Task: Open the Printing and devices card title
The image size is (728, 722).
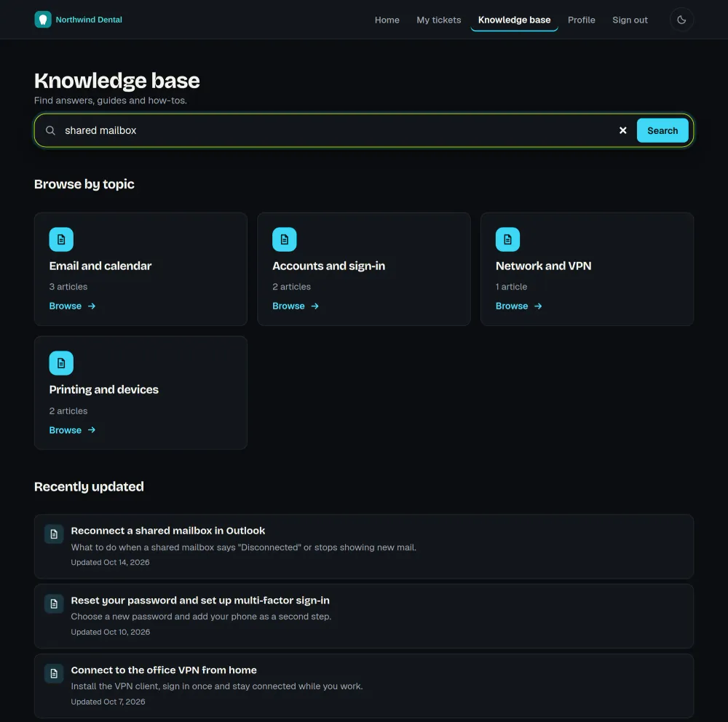Action: 103,389
